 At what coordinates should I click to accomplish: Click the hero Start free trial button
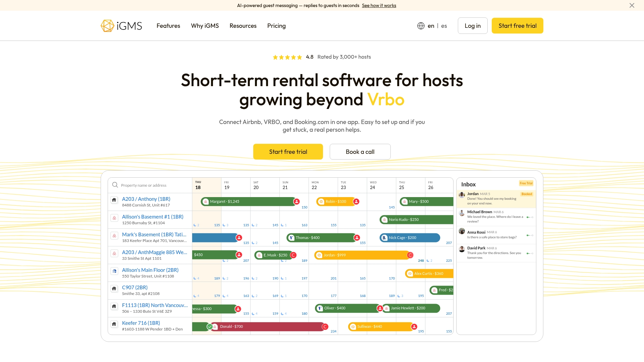[x=288, y=152]
